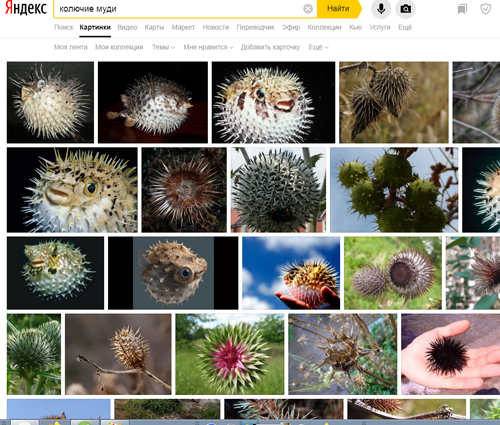Click the shield safe search icon
This screenshot has height=425, width=500.
coord(485,9)
